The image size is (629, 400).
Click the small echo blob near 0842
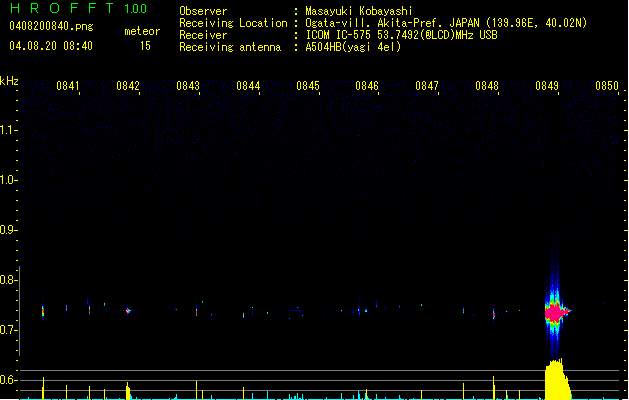point(128,311)
